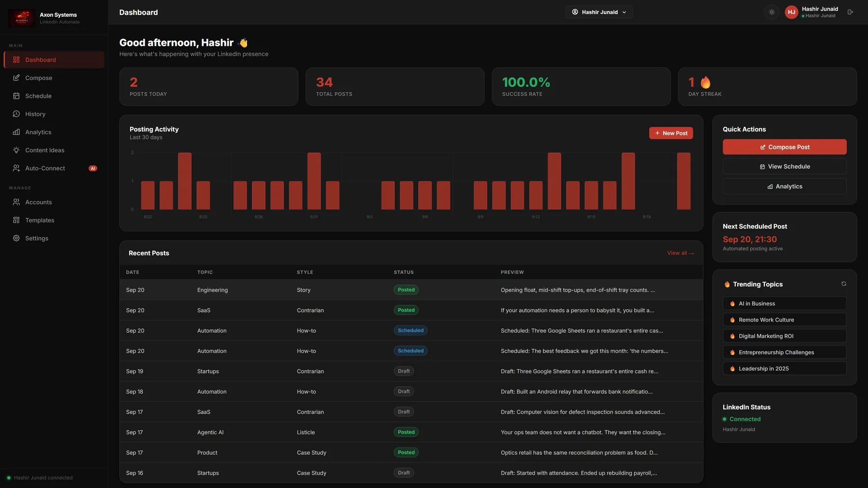Viewport: 868px width, 488px height.
Task: Click the Analytics quick action button
Action: [x=785, y=187]
